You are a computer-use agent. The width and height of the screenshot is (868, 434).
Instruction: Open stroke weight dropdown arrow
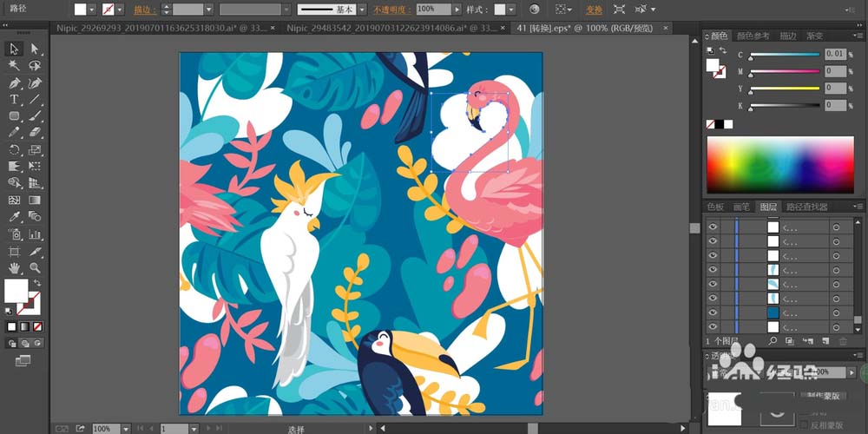click(208, 10)
